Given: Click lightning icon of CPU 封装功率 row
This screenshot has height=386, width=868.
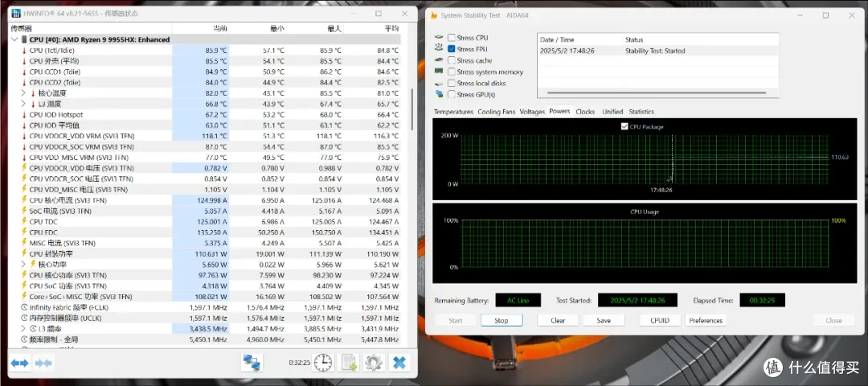Looking at the screenshot, I should click(24, 253).
